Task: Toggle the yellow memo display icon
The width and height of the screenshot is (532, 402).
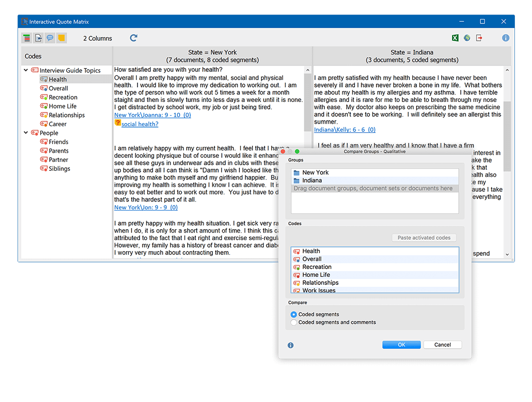Action: pos(61,38)
